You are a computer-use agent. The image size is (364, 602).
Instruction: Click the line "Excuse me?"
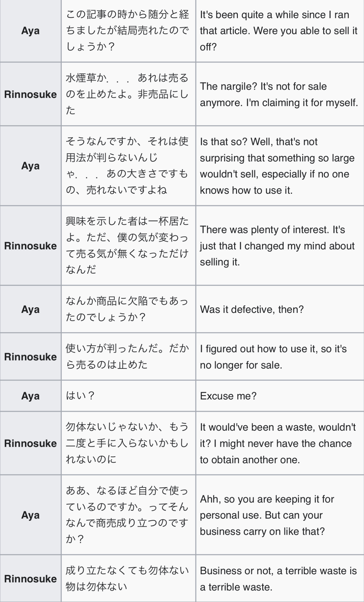pyautogui.click(x=228, y=396)
